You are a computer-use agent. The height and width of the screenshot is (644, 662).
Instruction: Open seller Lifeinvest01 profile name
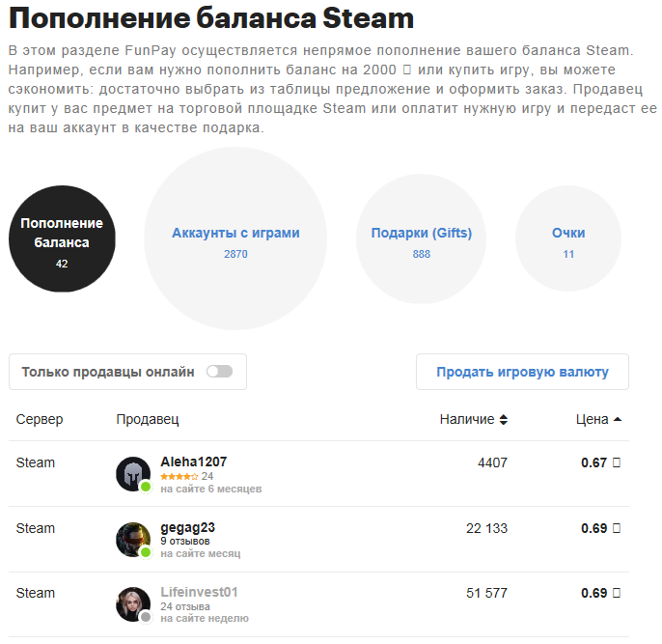click(x=199, y=592)
